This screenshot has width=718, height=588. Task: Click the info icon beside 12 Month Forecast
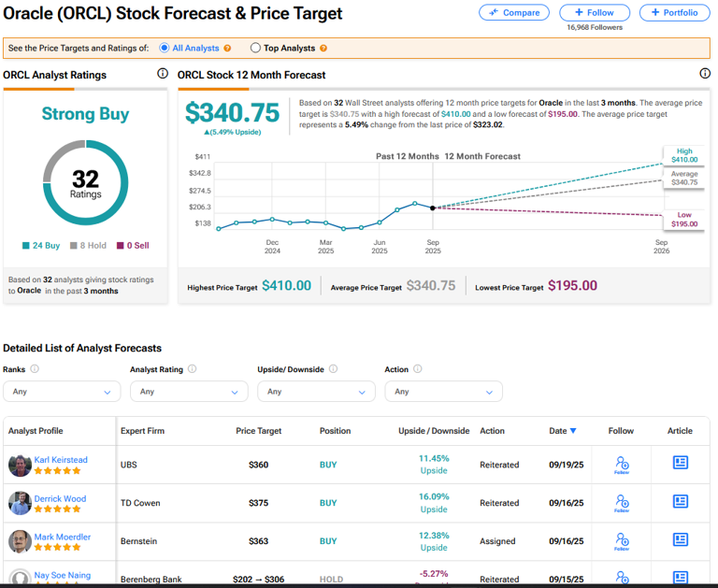pyautogui.click(x=705, y=74)
